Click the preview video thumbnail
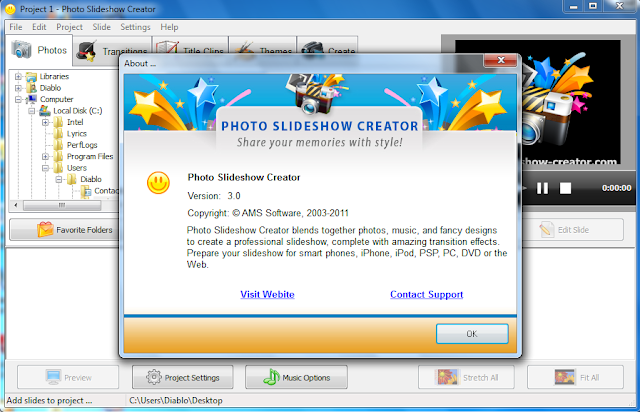The height and width of the screenshot is (412, 640). coord(571,102)
